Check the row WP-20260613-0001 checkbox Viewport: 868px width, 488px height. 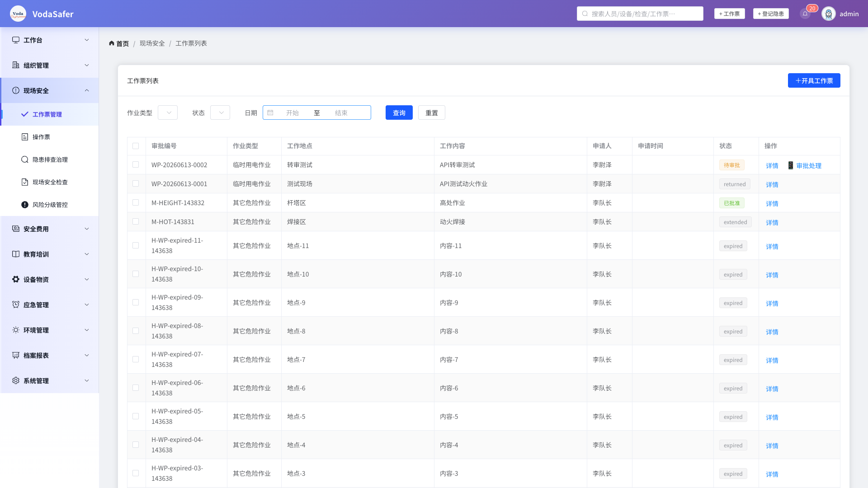[x=136, y=184]
